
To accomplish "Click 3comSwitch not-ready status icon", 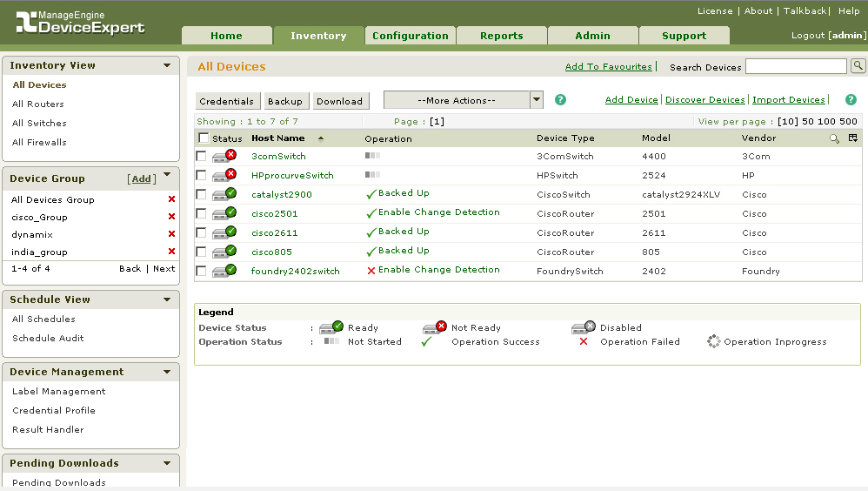I will 224,157.
